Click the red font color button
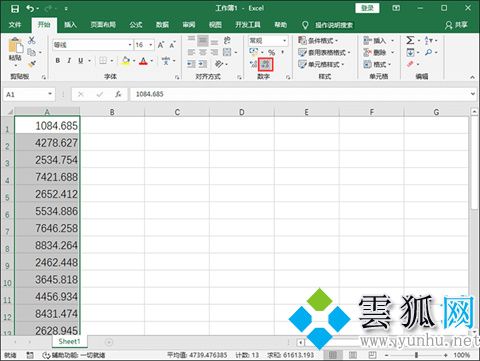Screen dimensions: 480x361 tap(143, 61)
